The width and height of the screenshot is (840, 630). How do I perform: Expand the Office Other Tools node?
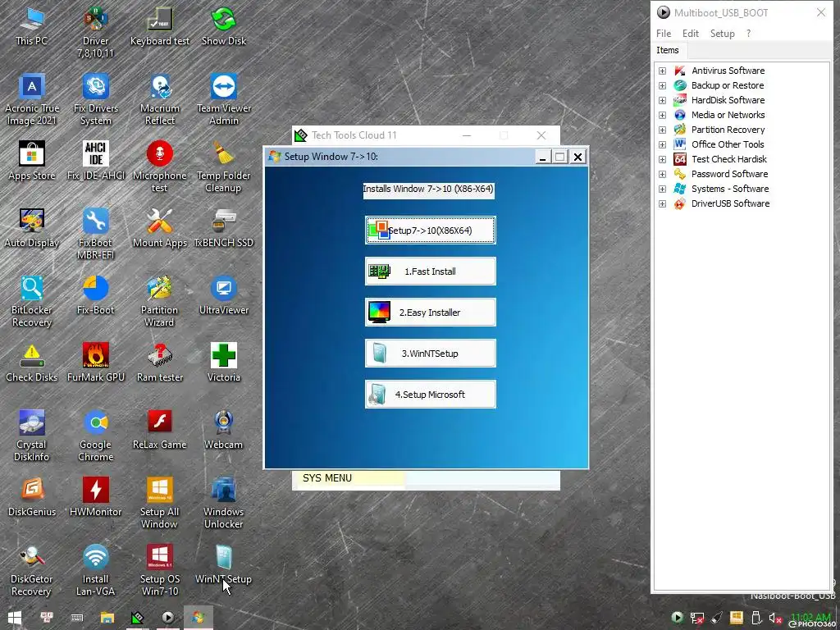point(663,144)
